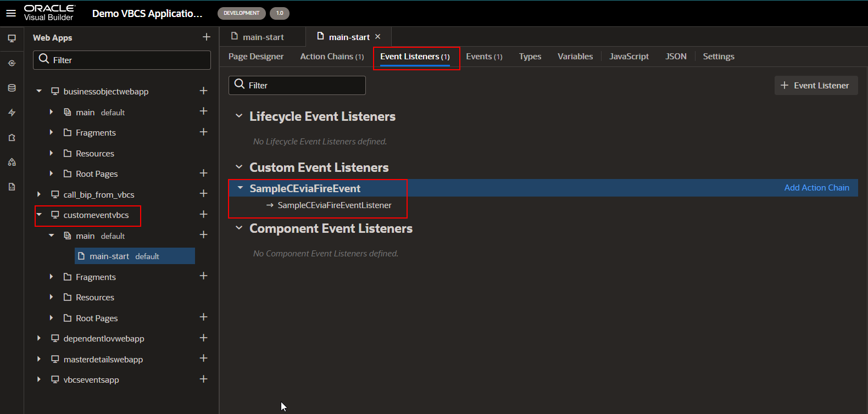Expand call_bip_from_vbcs tree node
This screenshot has height=414, width=868.
pos(39,194)
